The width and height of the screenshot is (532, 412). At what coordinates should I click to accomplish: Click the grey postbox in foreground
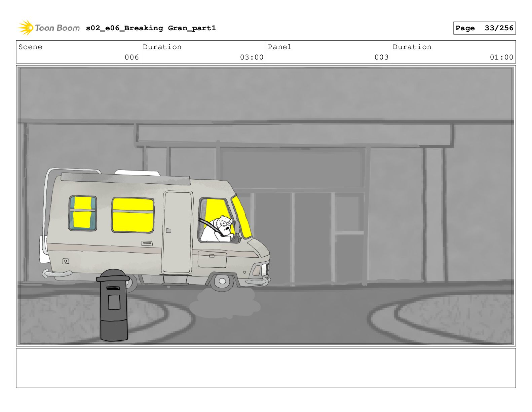[x=113, y=305]
